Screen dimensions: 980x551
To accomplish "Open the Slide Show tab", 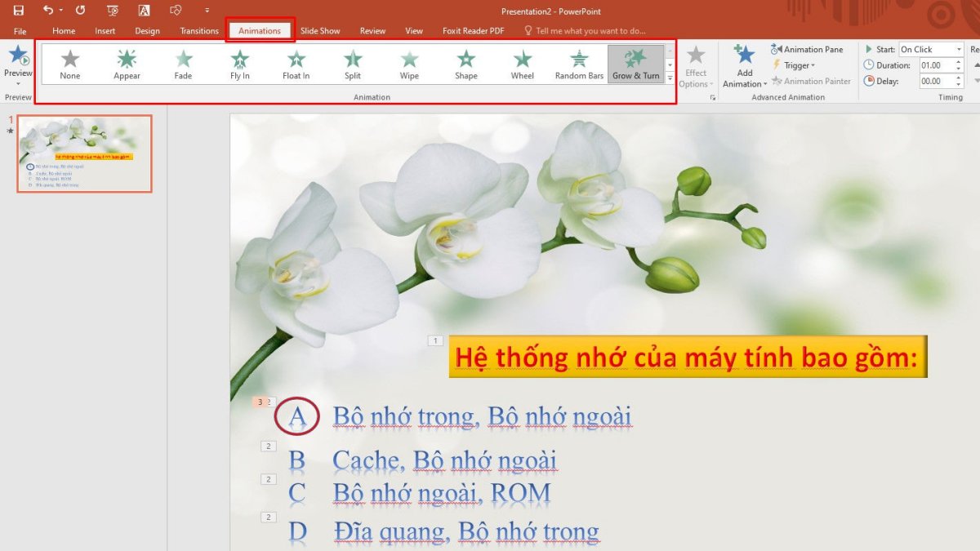I will pyautogui.click(x=320, y=30).
